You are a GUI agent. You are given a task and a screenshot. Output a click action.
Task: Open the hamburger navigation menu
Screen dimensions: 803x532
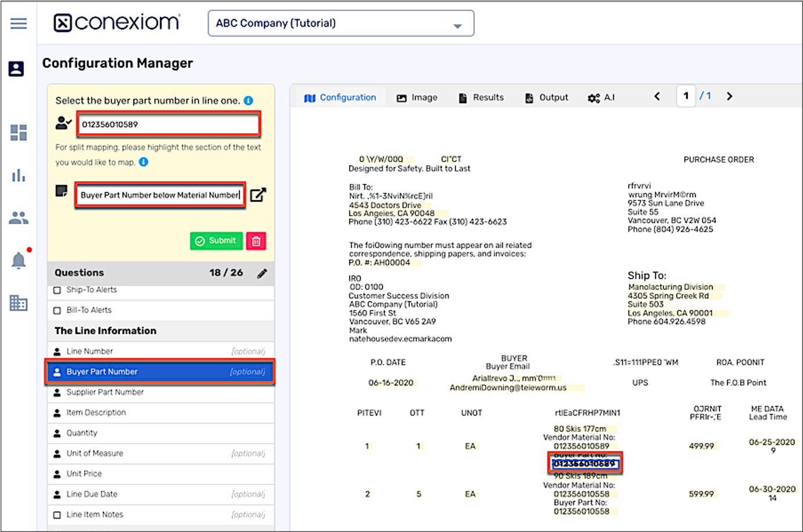[x=19, y=23]
